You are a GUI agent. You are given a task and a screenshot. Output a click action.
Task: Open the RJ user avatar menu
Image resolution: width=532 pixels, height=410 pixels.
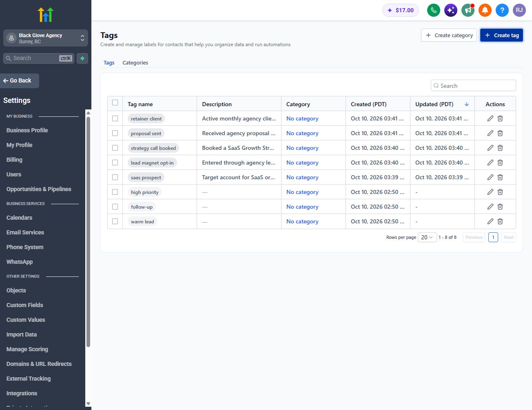point(519,10)
